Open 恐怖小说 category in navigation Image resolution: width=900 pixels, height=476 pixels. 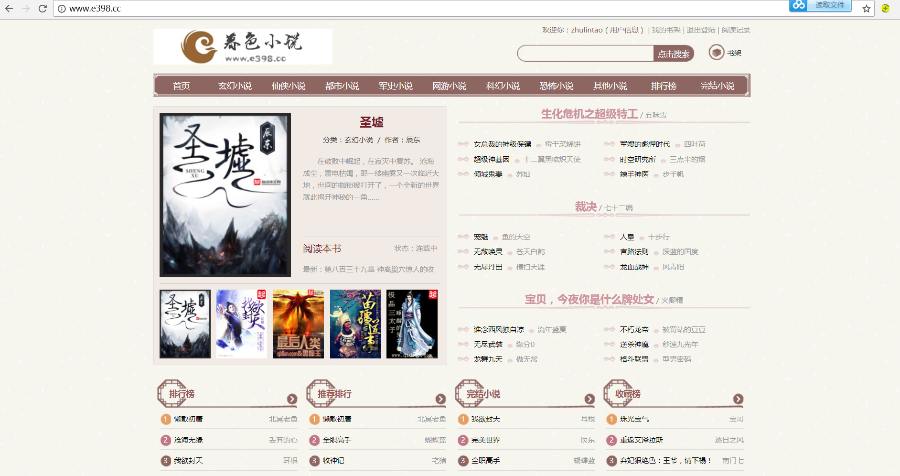(x=556, y=86)
